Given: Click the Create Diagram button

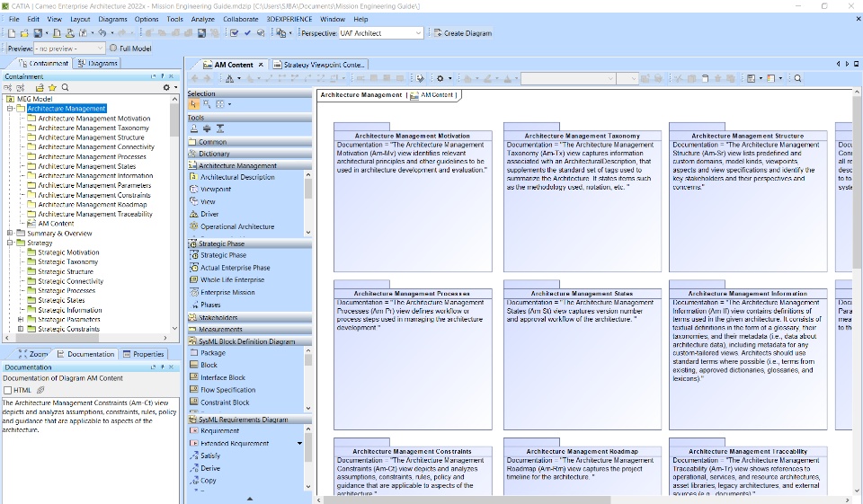Looking at the screenshot, I should (463, 33).
